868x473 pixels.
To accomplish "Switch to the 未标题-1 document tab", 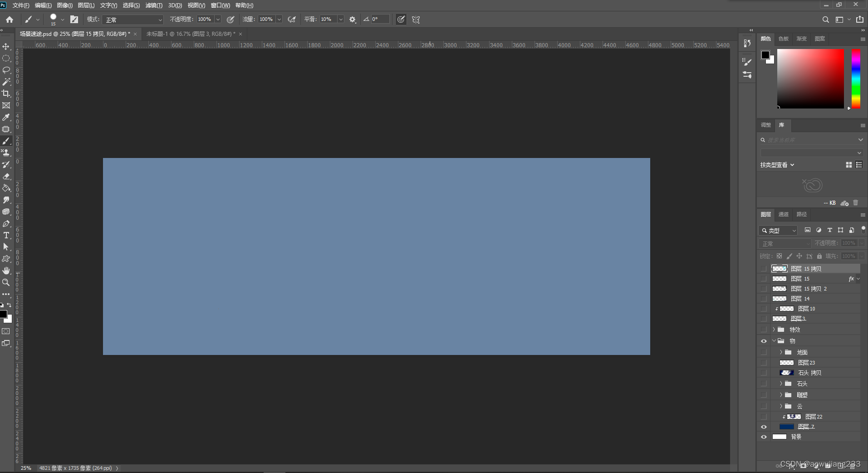I will coord(191,34).
